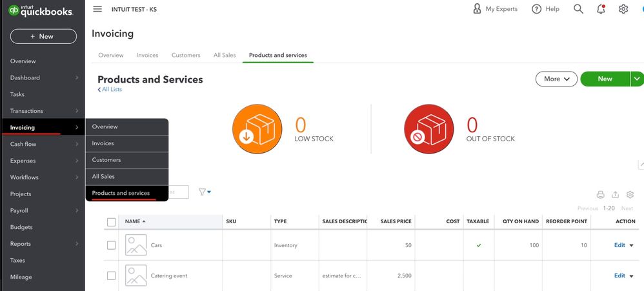Open Projects in the sidebar

[x=21, y=194]
